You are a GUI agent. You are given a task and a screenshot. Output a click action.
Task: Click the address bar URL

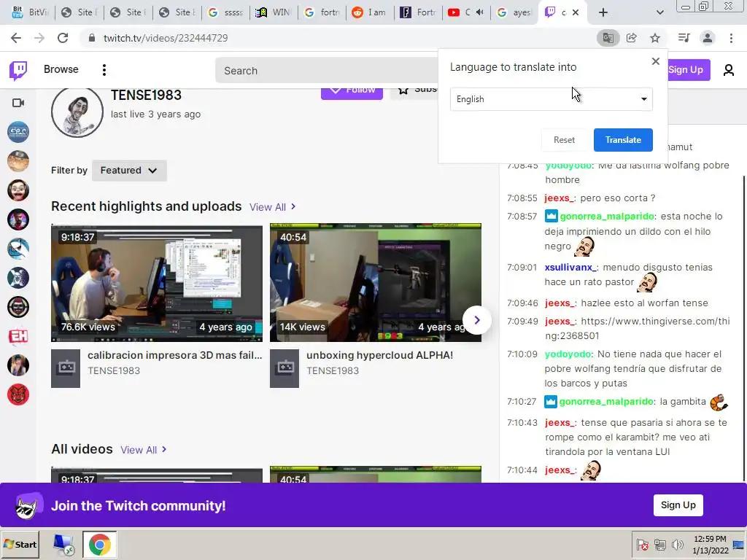[166, 38]
